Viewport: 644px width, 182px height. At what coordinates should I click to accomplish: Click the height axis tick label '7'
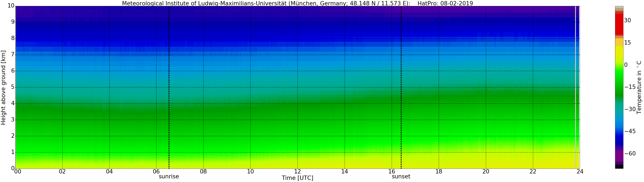[13, 55]
